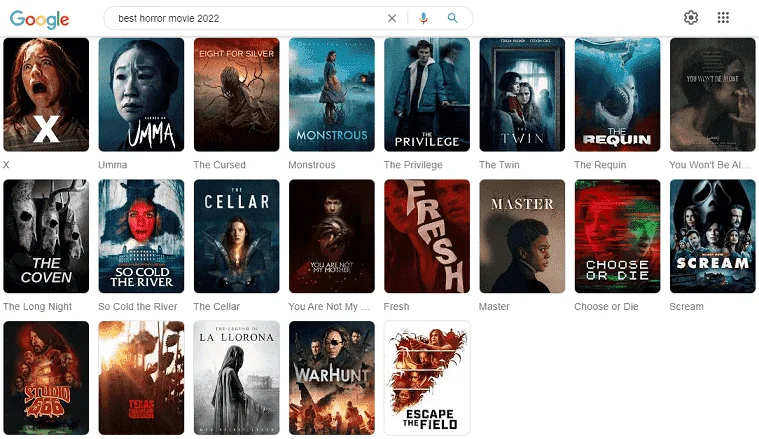Select the Fresh movie poster
The image size is (759, 439).
tap(427, 236)
